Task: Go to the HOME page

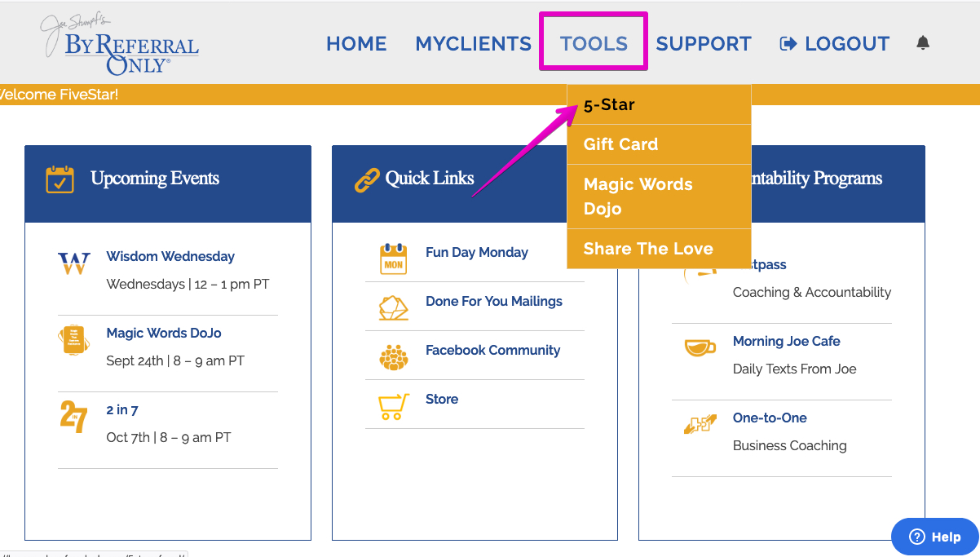Action: (x=356, y=44)
